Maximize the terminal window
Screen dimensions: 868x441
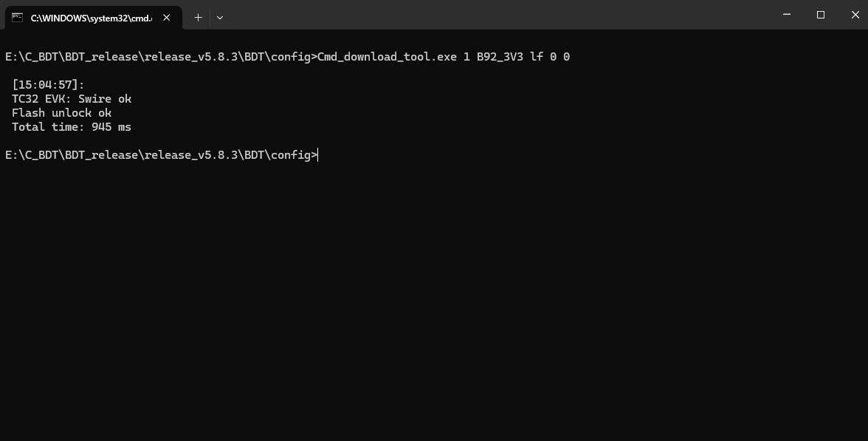click(821, 15)
